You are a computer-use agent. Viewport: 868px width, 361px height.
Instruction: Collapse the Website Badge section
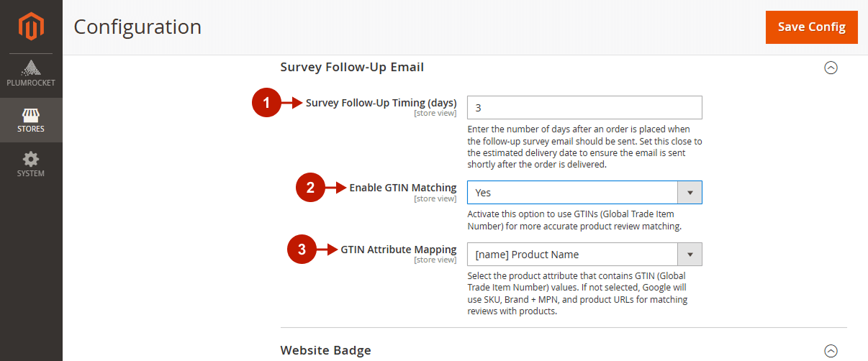[831, 351]
